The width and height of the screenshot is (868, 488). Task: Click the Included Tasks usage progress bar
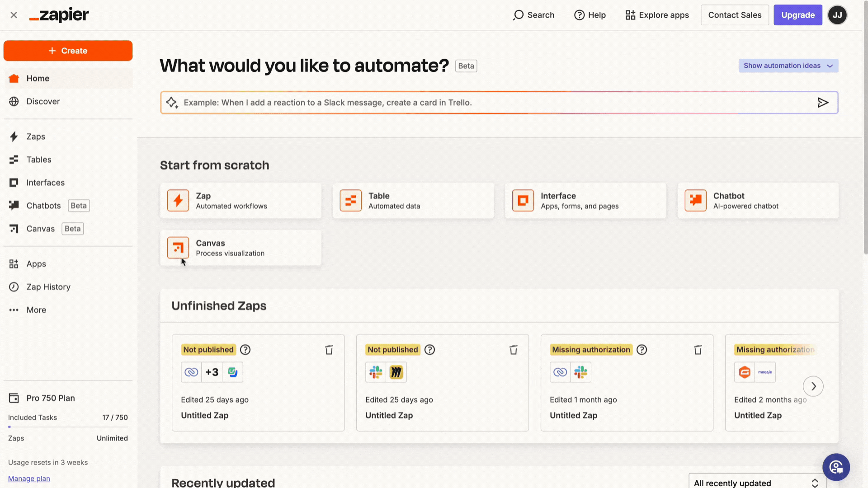(x=68, y=427)
